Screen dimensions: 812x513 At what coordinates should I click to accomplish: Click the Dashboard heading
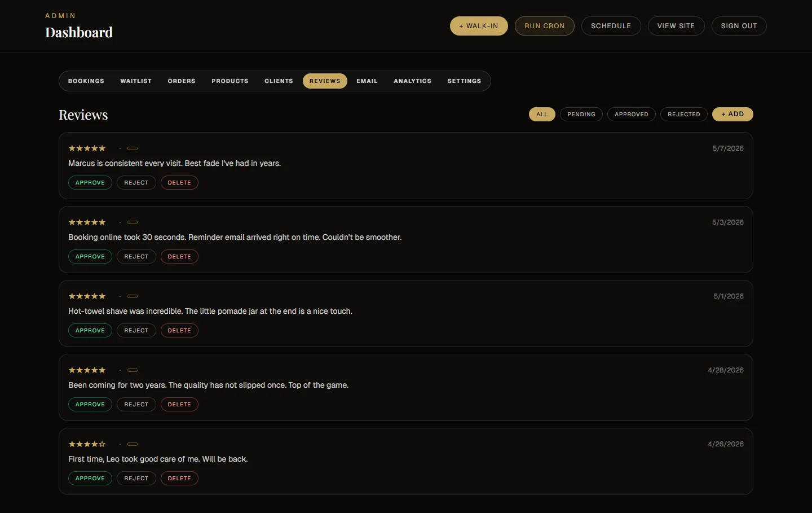point(79,33)
